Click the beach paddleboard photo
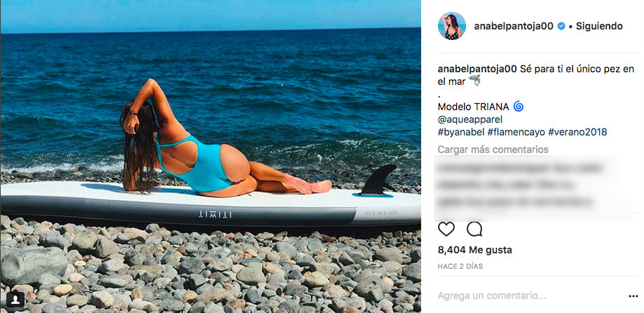This screenshot has height=313, width=644. coord(211,156)
